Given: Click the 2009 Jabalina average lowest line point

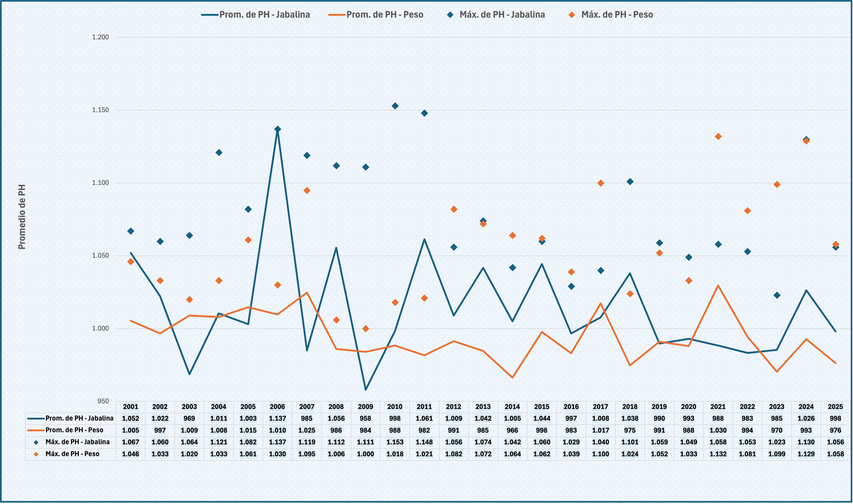Looking at the screenshot, I should point(365,389).
